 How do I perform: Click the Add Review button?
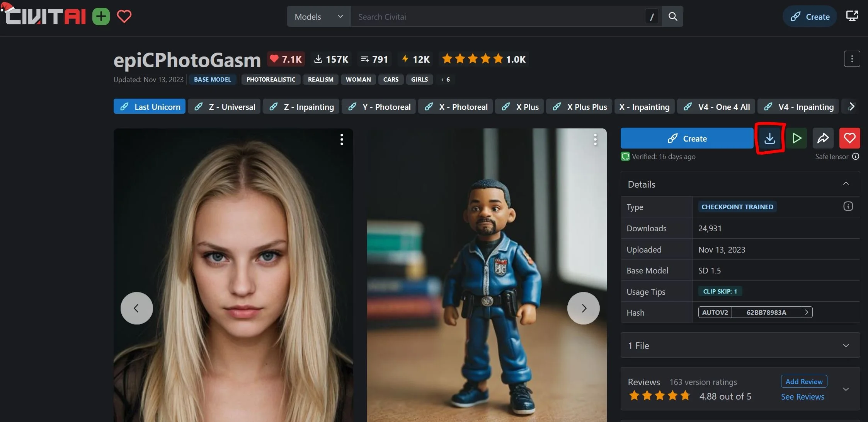coord(804,381)
